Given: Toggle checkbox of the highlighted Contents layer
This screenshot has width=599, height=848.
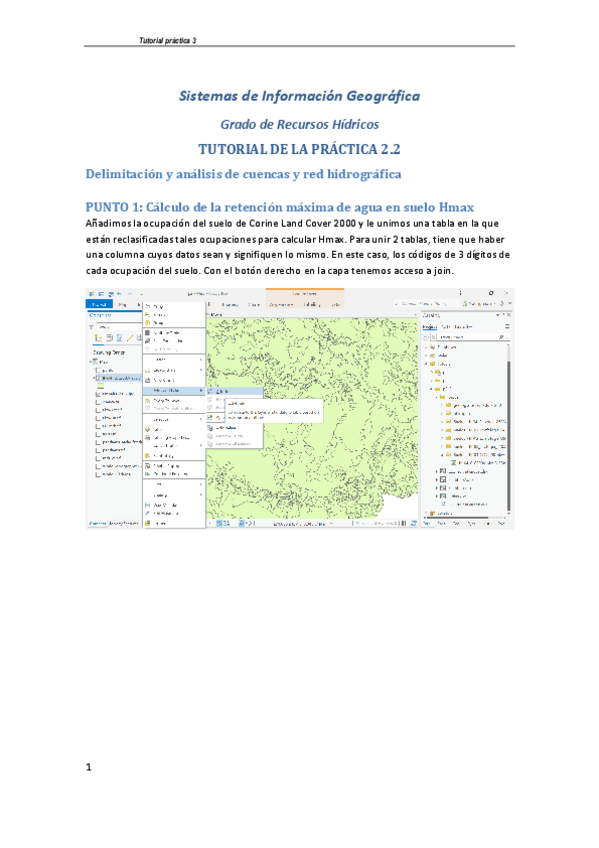Looking at the screenshot, I should [x=98, y=378].
